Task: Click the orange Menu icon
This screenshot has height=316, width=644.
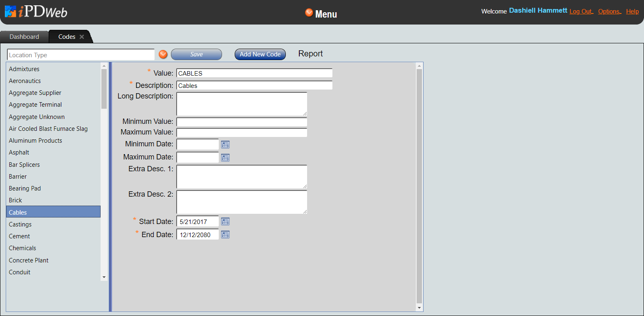Action: coord(309,13)
